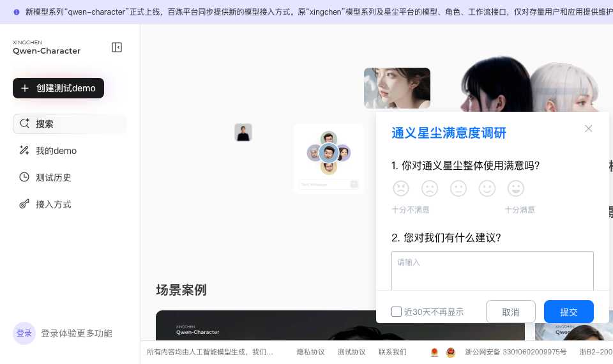Click the 创建测试demo button
The width and height of the screenshot is (613, 364).
click(x=58, y=88)
